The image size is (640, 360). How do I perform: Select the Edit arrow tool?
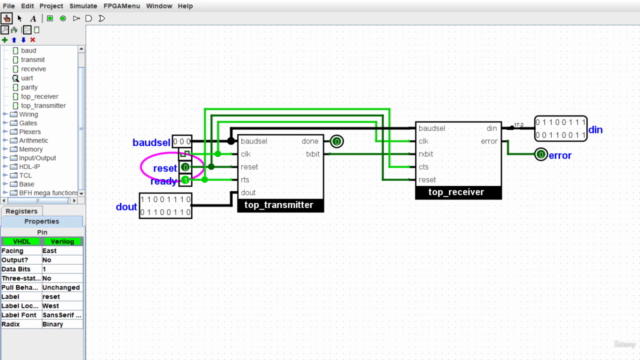pos(19,18)
